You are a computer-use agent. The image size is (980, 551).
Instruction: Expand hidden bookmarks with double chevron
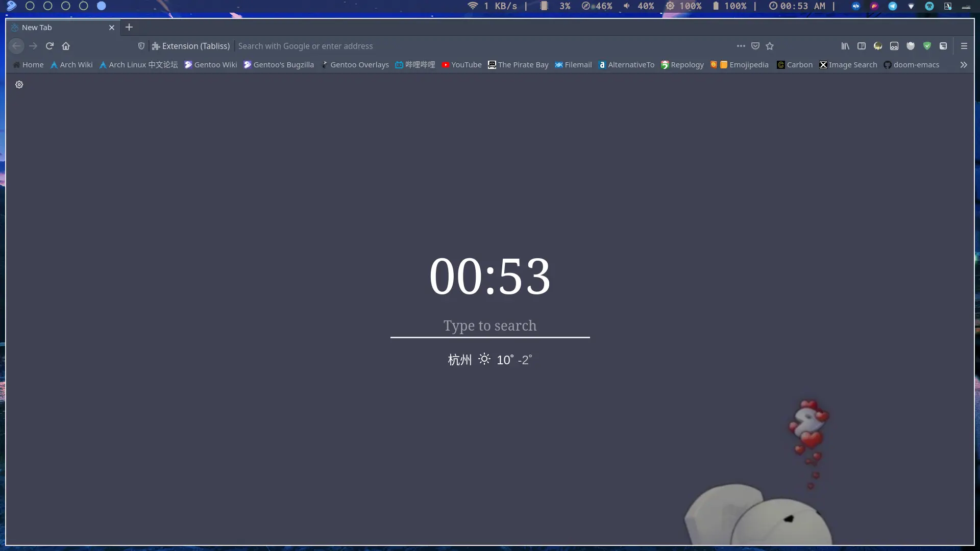(x=963, y=65)
